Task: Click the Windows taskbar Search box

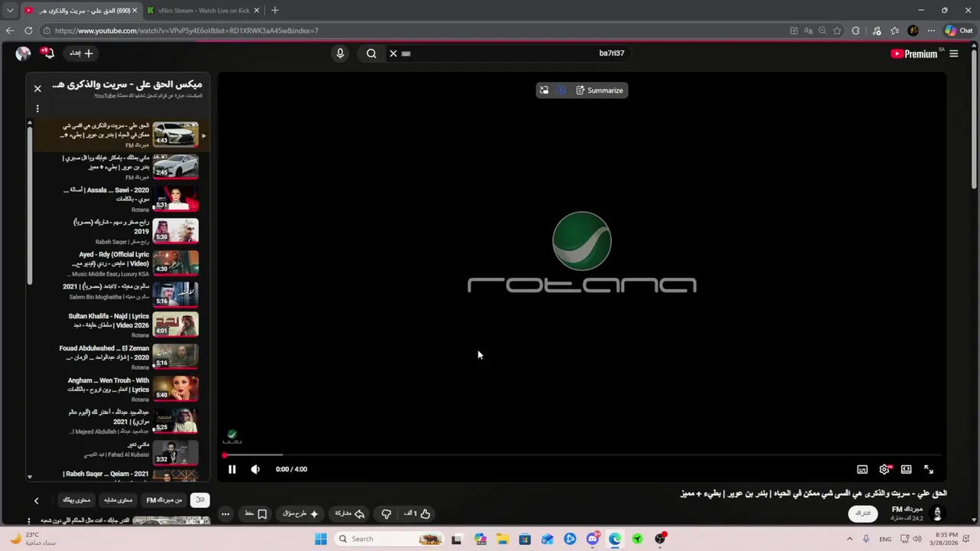Action: 389,539
